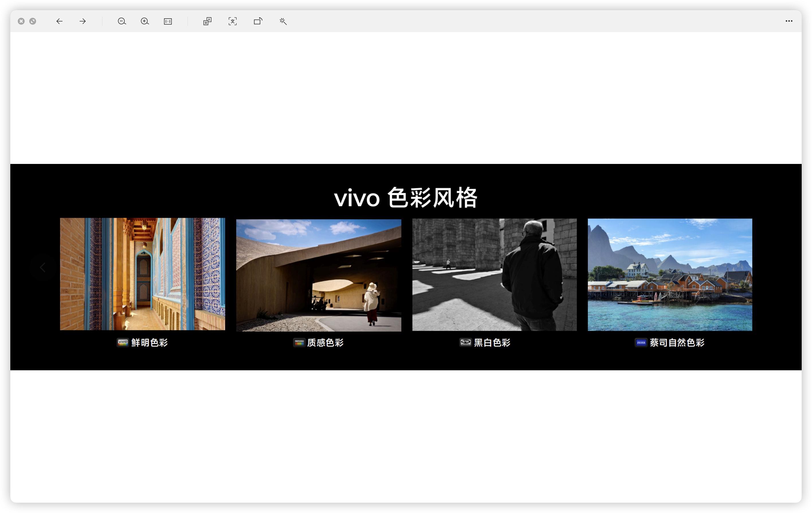The image size is (812, 513).
Task: Zoom out with the minus magnifier
Action: coord(122,21)
